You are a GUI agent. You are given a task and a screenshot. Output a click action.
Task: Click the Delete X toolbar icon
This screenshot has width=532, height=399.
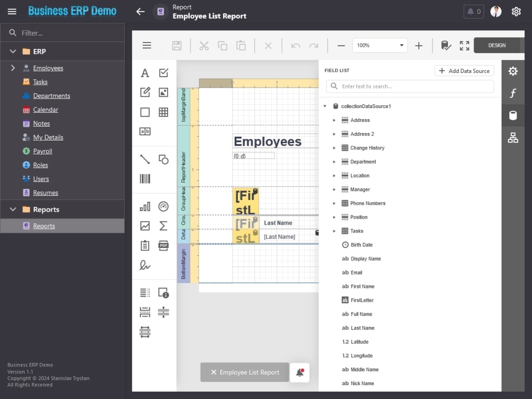(268, 45)
